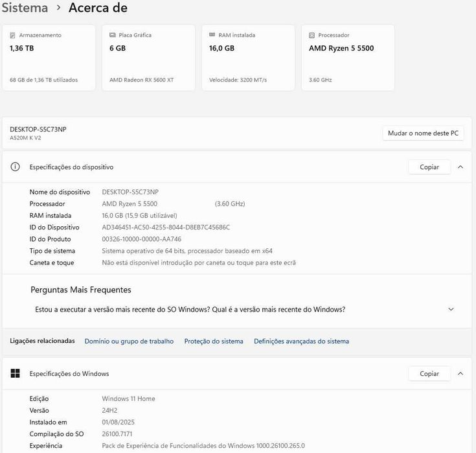Open the Proteção do sistema link

click(x=214, y=341)
